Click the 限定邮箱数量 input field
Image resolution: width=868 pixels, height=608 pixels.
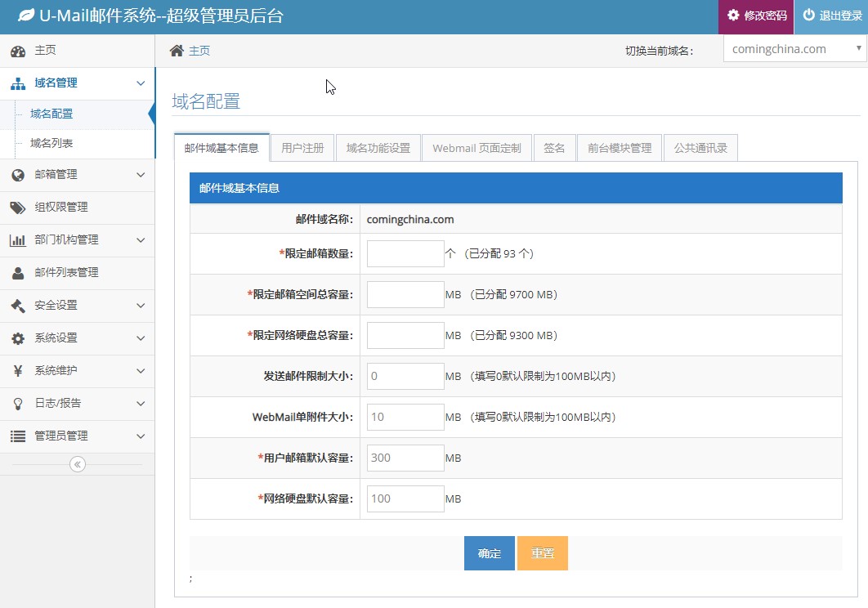[x=405, y=253]
